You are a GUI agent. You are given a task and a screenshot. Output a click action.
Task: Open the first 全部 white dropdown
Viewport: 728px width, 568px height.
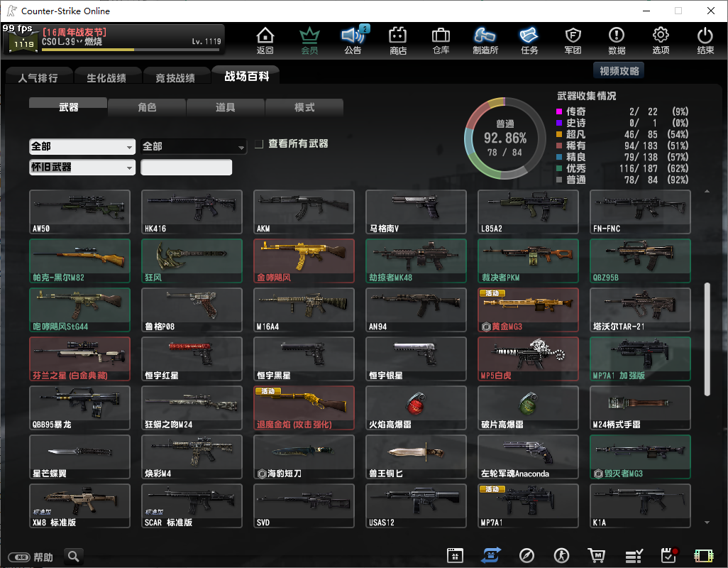pos(82,146)
